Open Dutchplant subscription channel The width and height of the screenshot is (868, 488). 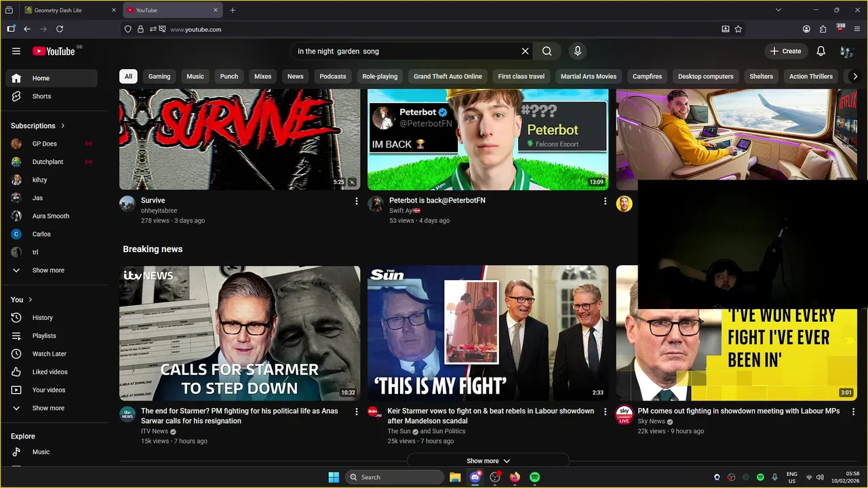click(x=52, y=162)
